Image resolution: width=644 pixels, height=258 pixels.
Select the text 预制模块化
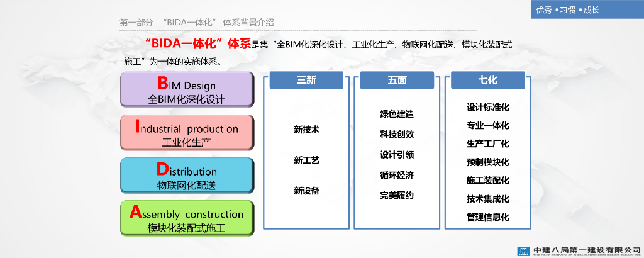tap(488, 162)
